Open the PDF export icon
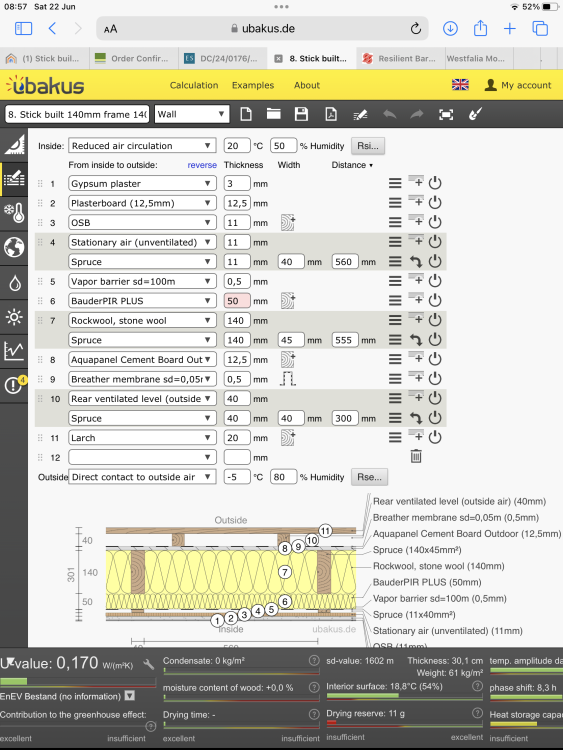The width and height of the screenshot is (563, 750). [x=331, y=114]
